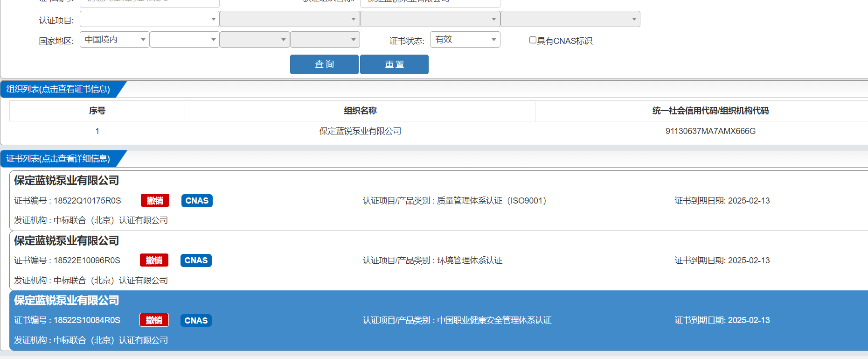Tick the 具有CNAS标识 checkbox
This screenshot has height=359, width=868.
[x=533, y=40]
